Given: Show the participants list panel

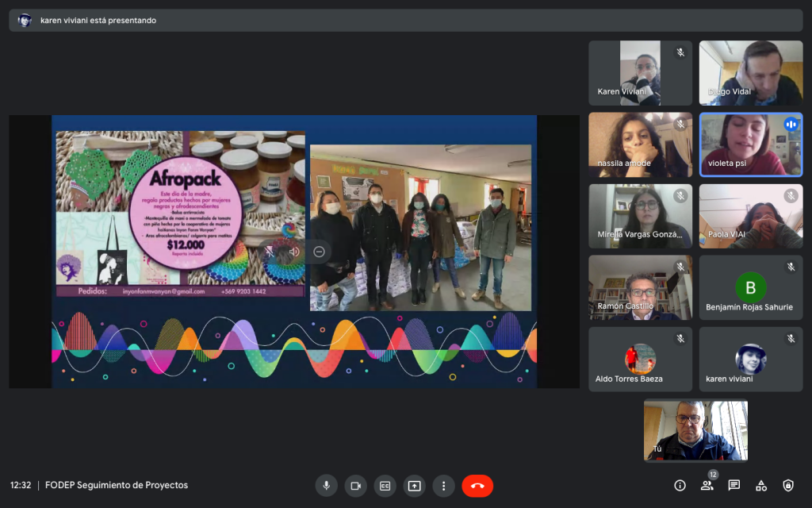Looking at the screenshot, I should tap(707, 486).
